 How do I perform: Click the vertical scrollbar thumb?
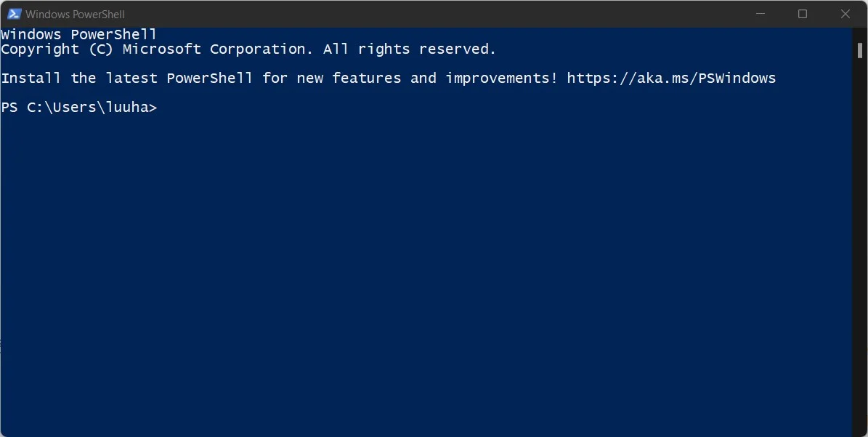click(860, 50)
